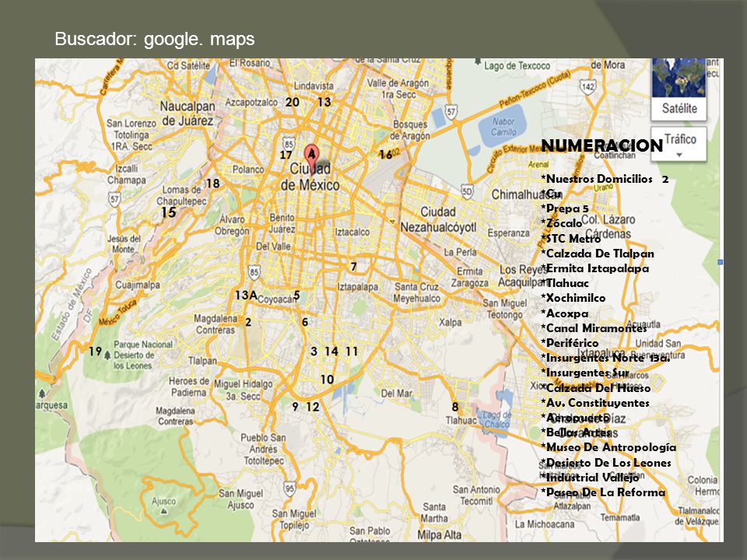747x560 pixels.
Task: Select '*Calzada Del Hueso' in the legend
Action: (x=595, y=388)
